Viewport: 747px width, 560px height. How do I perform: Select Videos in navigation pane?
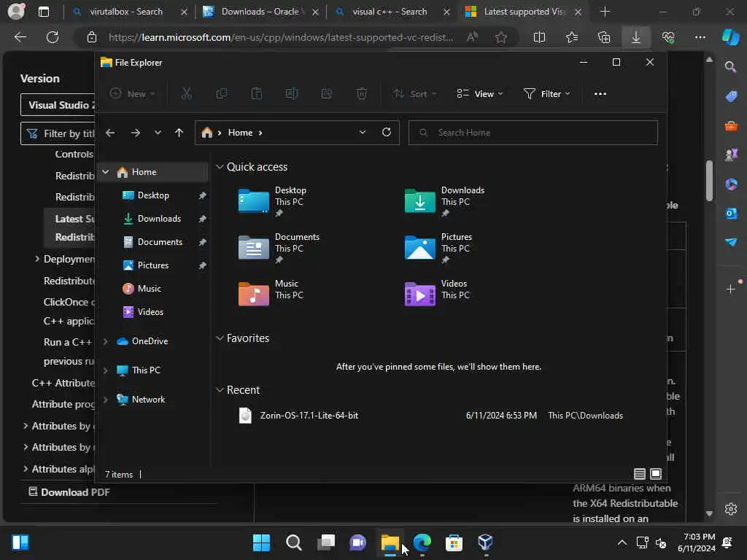pos(150,312)
